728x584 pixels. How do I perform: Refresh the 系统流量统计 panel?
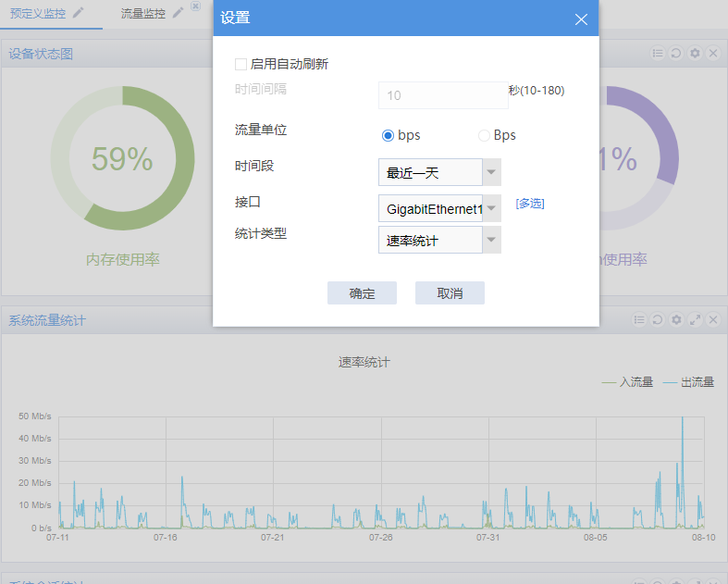[658, 319]
